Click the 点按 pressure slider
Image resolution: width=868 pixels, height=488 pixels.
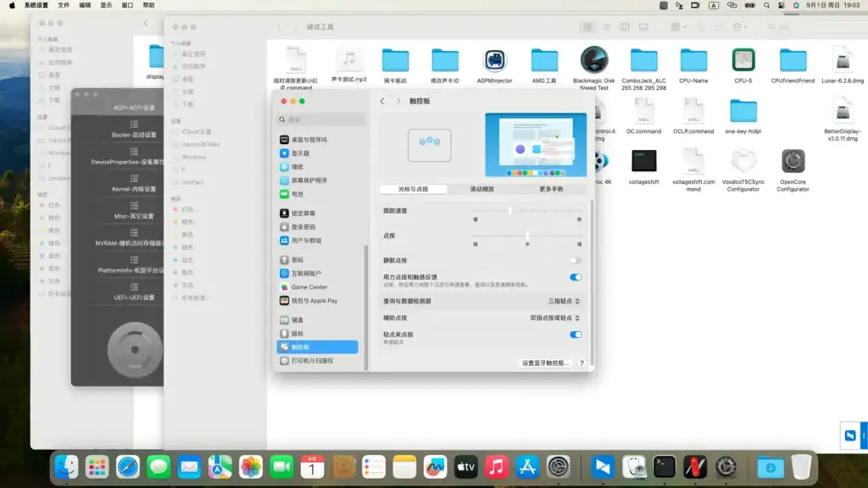[x=527, y=236]
